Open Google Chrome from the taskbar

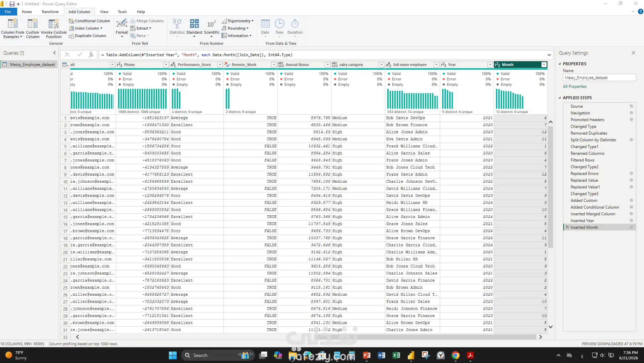pos(456,355)
